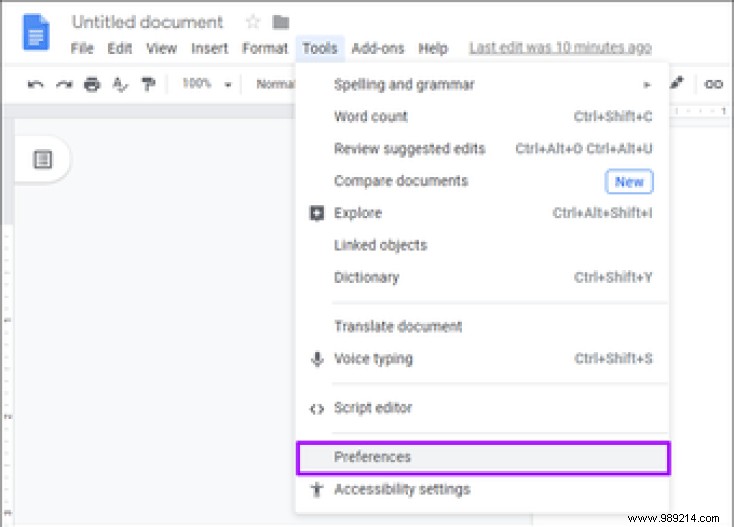Viewport: 734px width, 527px height.
Task: Click the New badge beside Compare documents
Action: pos(629,182)
